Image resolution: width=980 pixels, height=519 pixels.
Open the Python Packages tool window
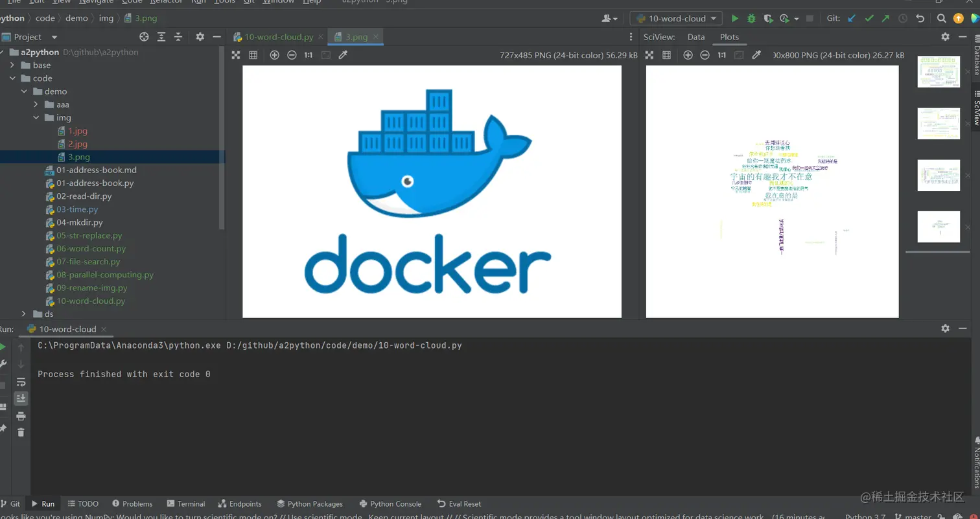(x=309, y=503)
